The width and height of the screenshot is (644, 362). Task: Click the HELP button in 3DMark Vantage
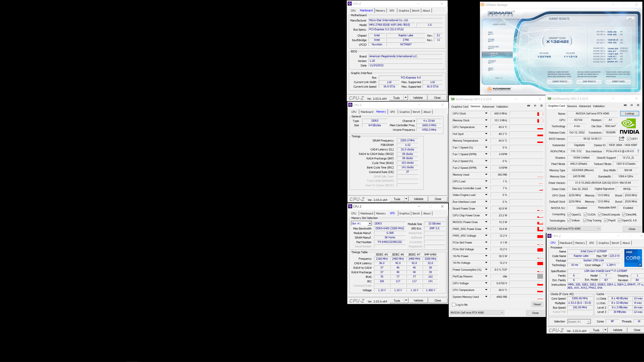(x=630, y=19)
